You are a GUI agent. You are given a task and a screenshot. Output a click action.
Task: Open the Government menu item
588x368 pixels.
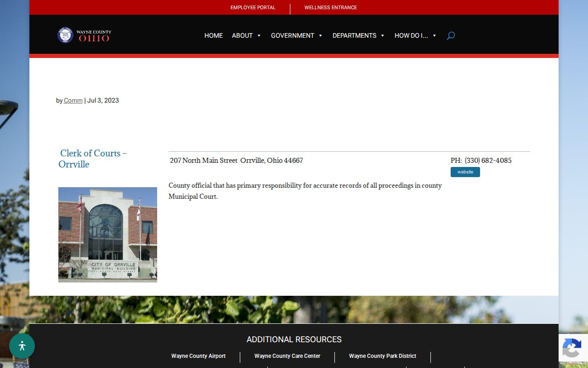(x=293, y=35)
